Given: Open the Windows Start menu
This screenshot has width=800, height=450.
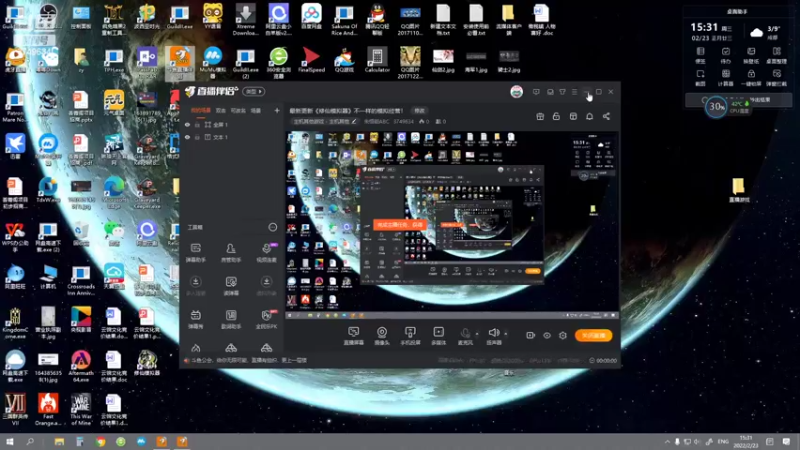Looking at the screenshot, I should (10, 442).
